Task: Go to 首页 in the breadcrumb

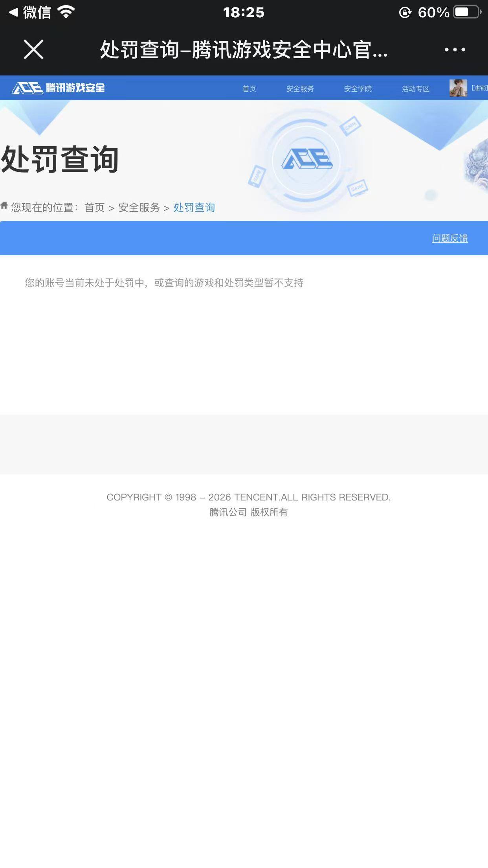Action: [94, 207]
